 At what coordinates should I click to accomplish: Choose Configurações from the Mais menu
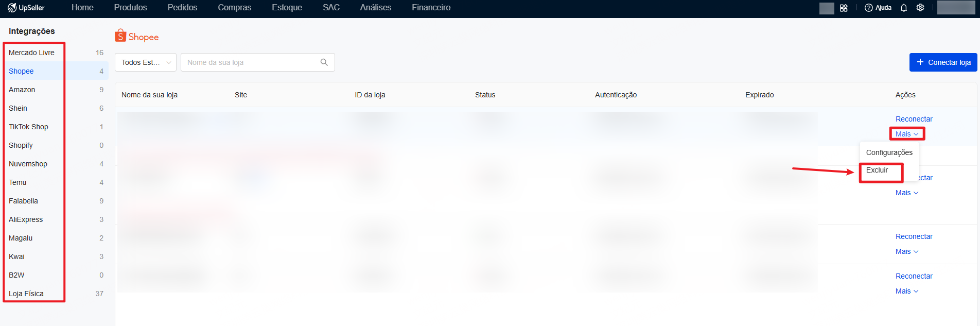(x=889, y=152)
